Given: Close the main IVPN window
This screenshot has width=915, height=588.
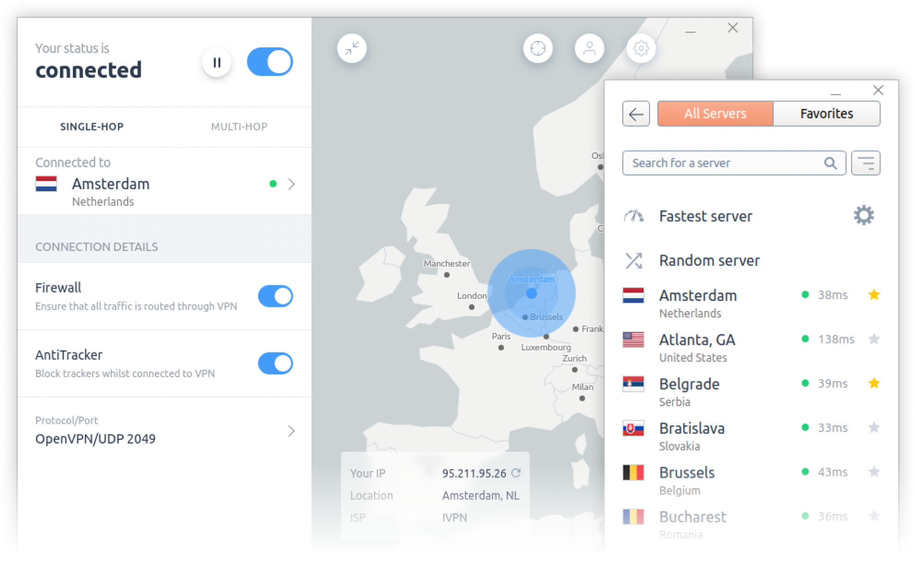Looking at the screenshot, I should pyautogui.click(x=733, y=28).
